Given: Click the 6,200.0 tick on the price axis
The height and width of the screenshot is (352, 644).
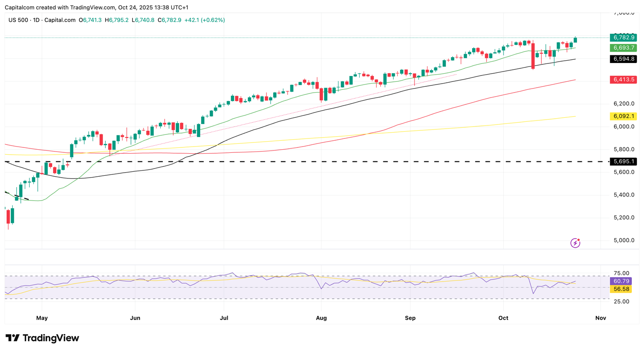Looking at the screenshot, I should click(623, 104).
